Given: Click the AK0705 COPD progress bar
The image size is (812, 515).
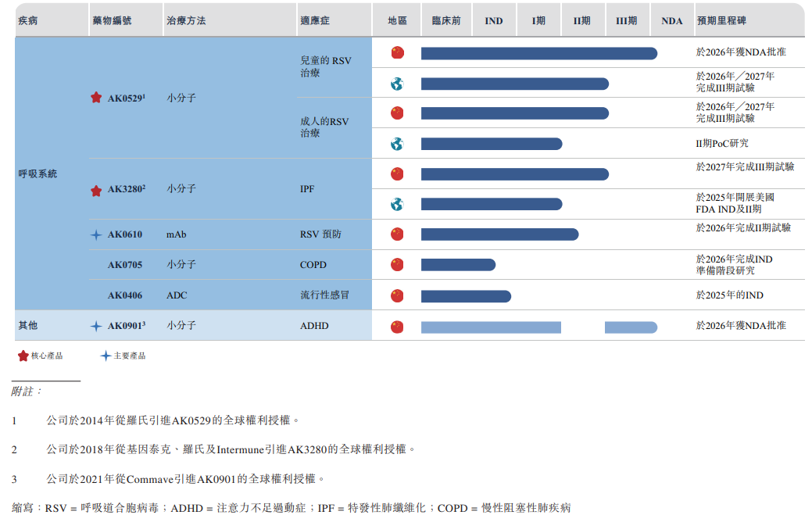Looking at the screenshot, I should click(458, 265).
